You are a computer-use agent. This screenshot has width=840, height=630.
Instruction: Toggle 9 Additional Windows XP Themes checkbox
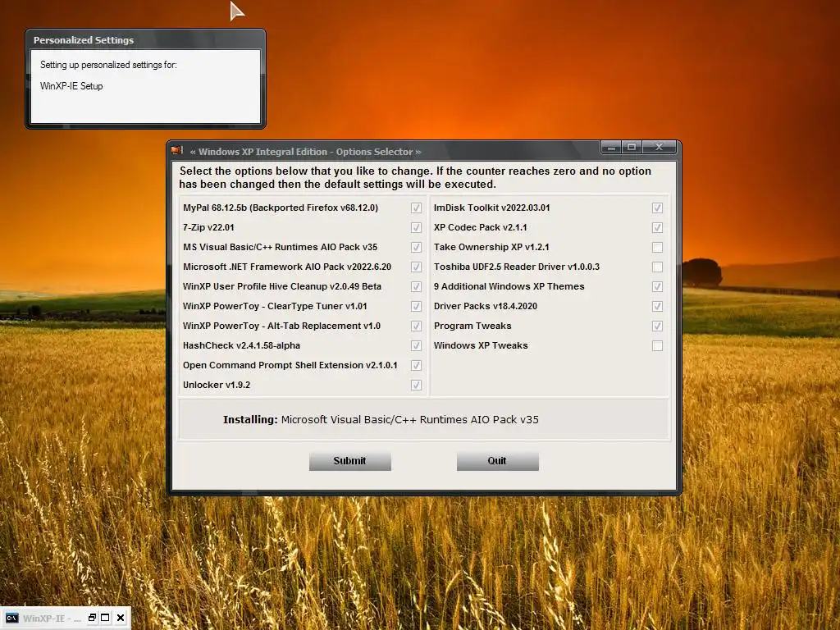pos(657,286)
